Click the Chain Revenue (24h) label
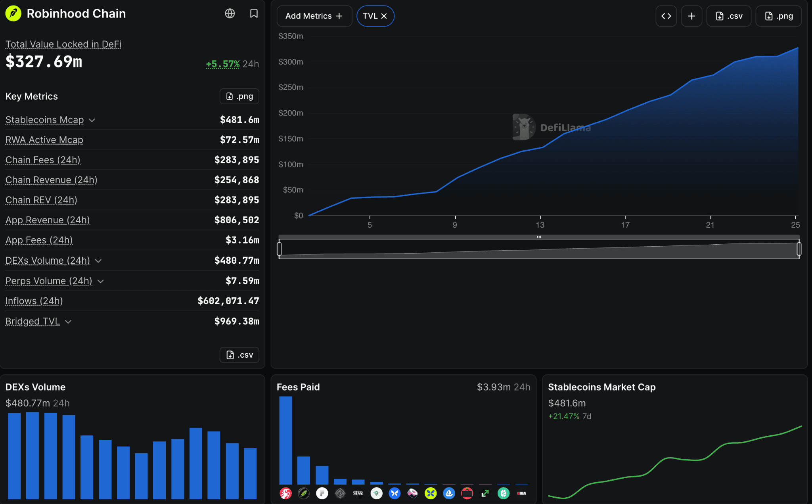The height and width of the screenshot is (504, 812). pyautogui.click(x=51, y=180)
